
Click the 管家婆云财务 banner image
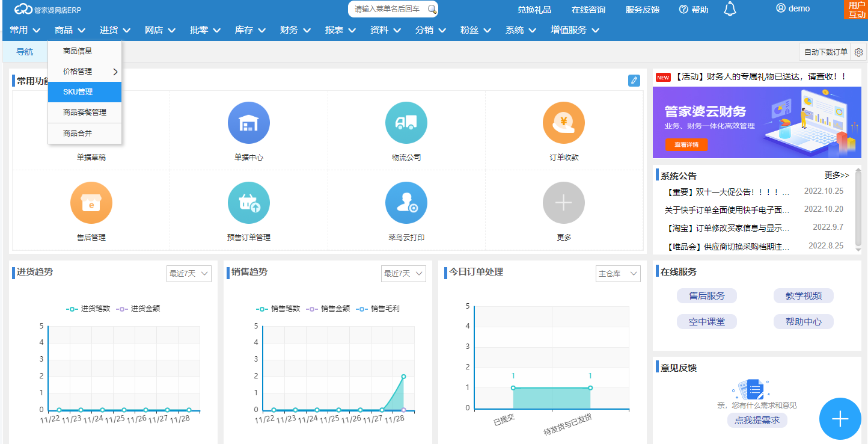tap(757, 123)
